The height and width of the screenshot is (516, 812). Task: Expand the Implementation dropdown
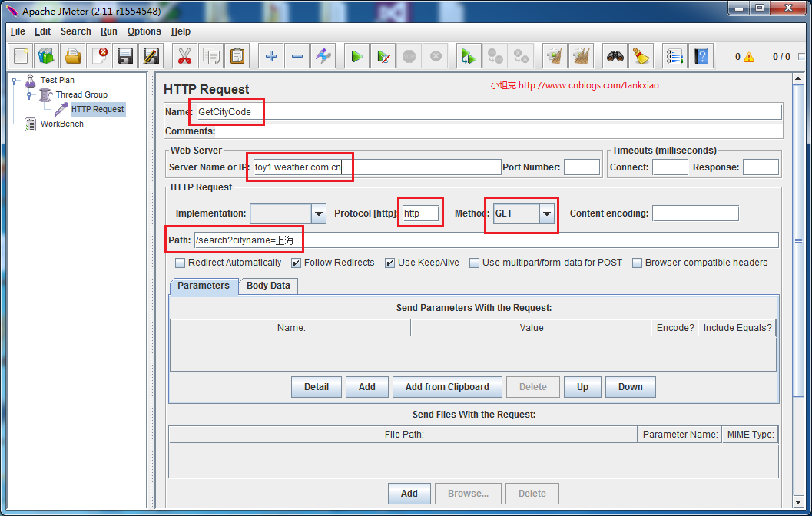coord(319,213)
